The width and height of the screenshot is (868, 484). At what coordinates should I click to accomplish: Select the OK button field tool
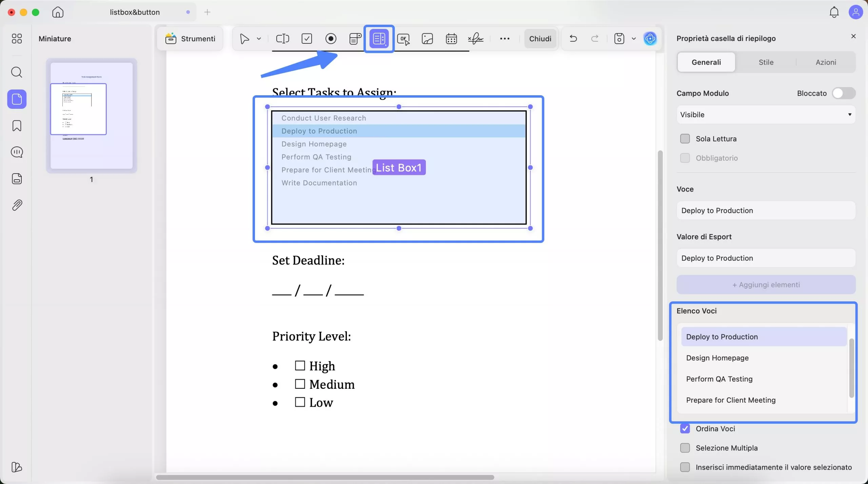tap(403, 39)
